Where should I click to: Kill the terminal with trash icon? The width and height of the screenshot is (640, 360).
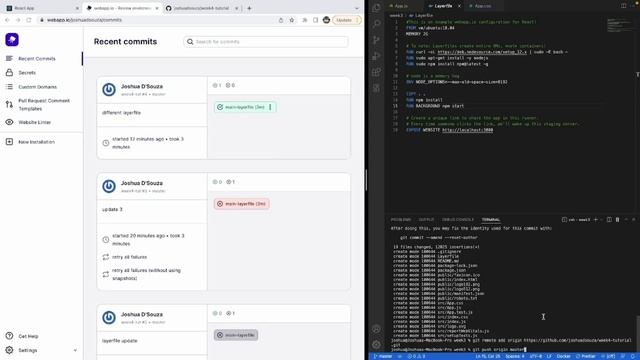[617, 220]
